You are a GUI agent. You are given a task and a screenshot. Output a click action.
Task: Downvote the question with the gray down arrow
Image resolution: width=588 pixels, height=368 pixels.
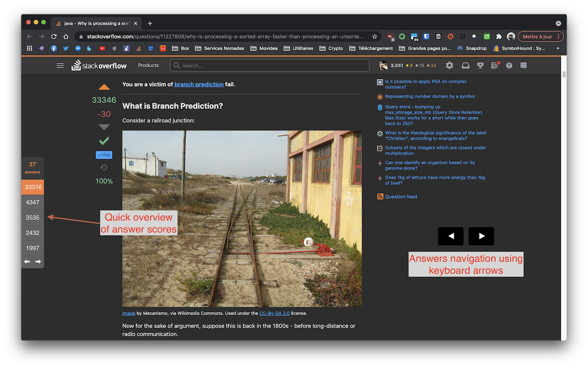point(104,127)
